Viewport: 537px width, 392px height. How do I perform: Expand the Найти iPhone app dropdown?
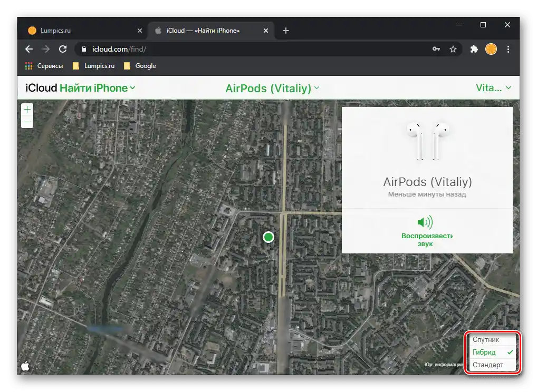(x=97, y=88)
